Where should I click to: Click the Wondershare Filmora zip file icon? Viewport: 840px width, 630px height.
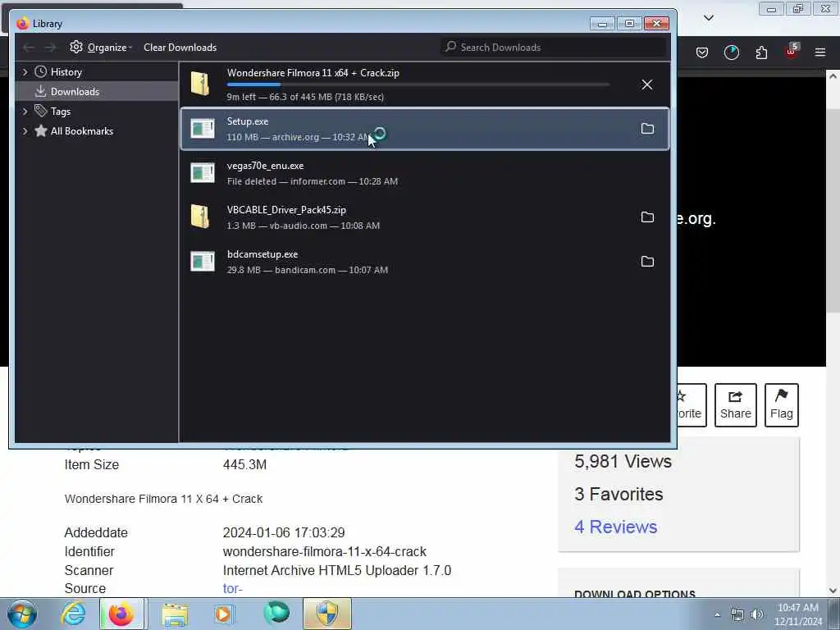(201, 84)
